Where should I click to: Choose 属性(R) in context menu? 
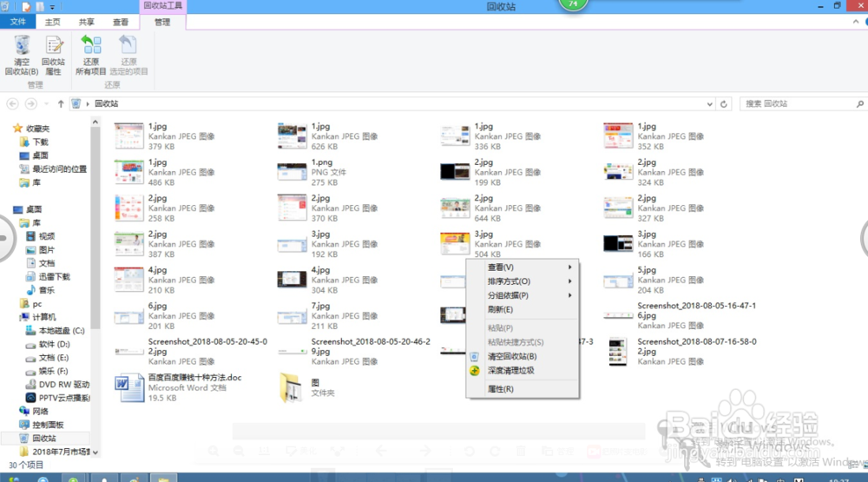(523, 389)
